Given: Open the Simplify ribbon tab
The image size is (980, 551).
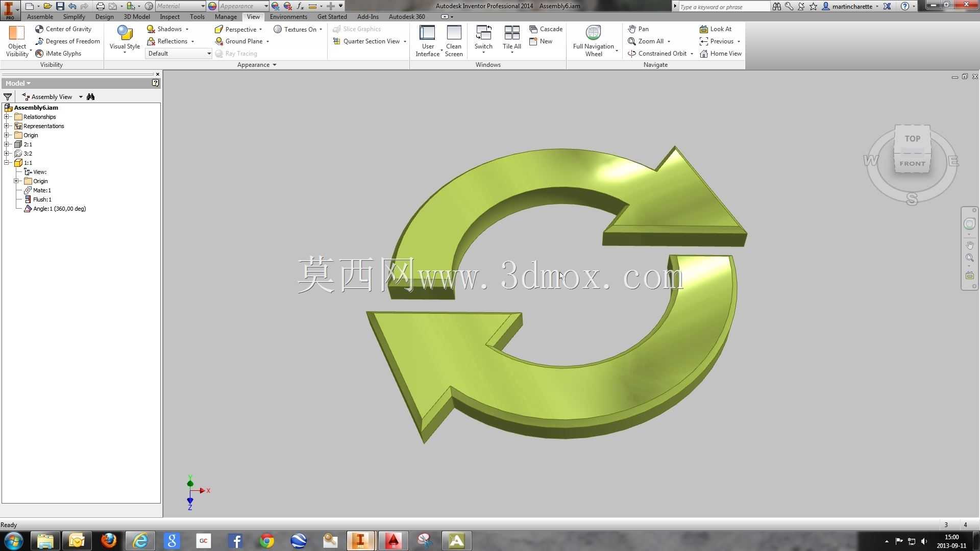Looking at the screenshot, I should click(x=74, y=17).
